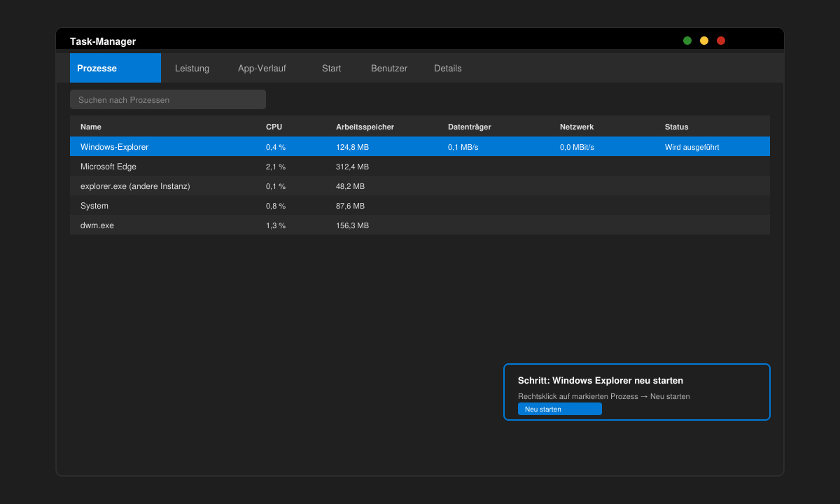This screenshot has height=504, width=840.
Task: Select the 'explorer.exe (andere Instanz)' row
Action: click(420, 186)
